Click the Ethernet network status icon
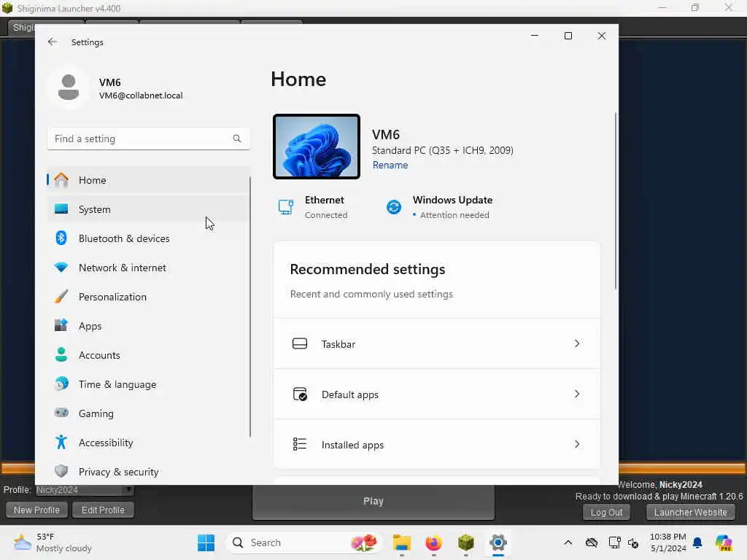 286,207
